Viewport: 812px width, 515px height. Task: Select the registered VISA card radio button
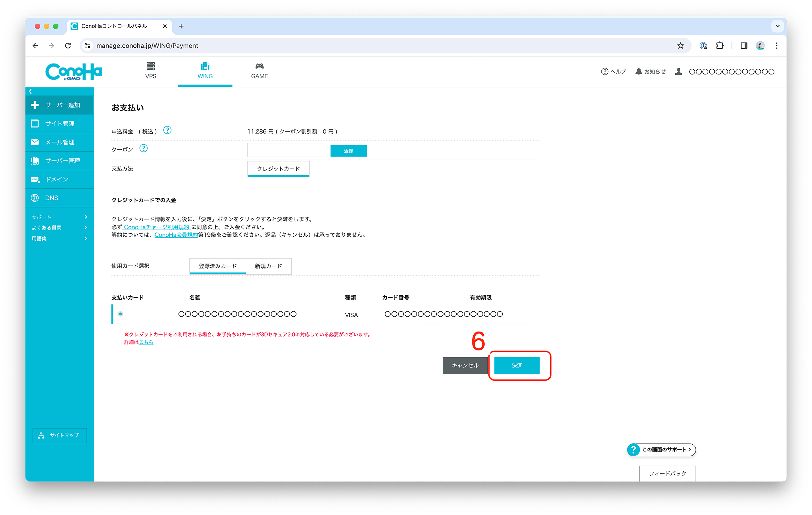click(x=121, y=314)
